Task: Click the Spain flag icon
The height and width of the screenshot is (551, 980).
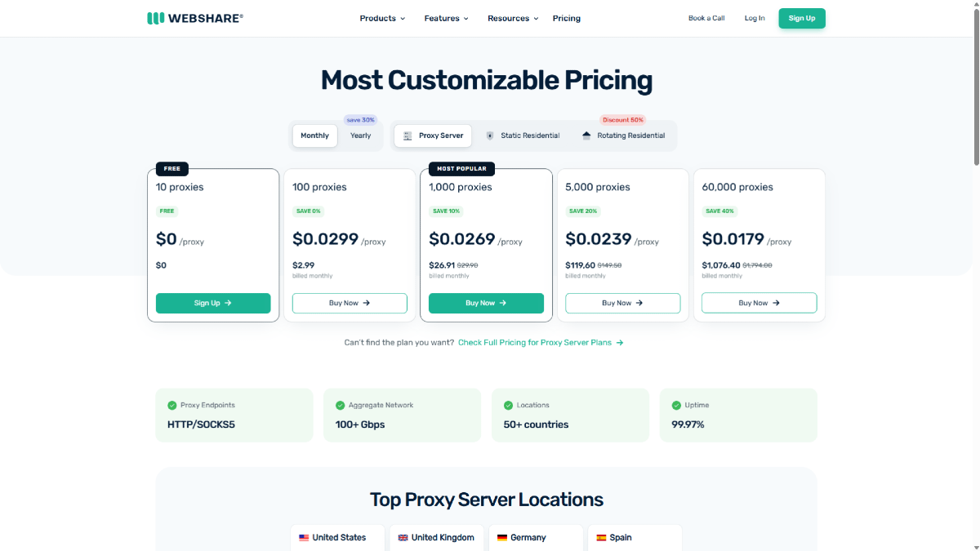Action: (x=601, y=538)
